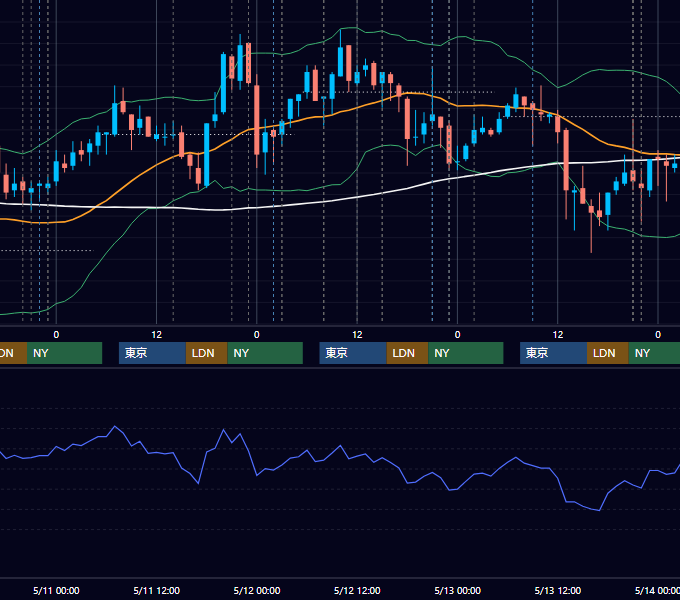Click hour tick 12 above 5/11 12:00
The width and height of the screenshot is (680, 600).
(157, 335)
